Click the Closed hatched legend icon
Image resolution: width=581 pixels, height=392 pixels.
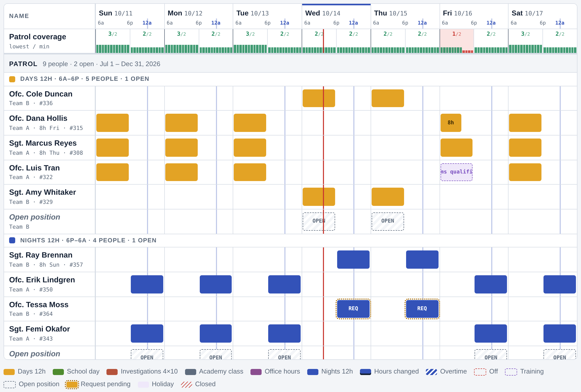pos(187,384)
